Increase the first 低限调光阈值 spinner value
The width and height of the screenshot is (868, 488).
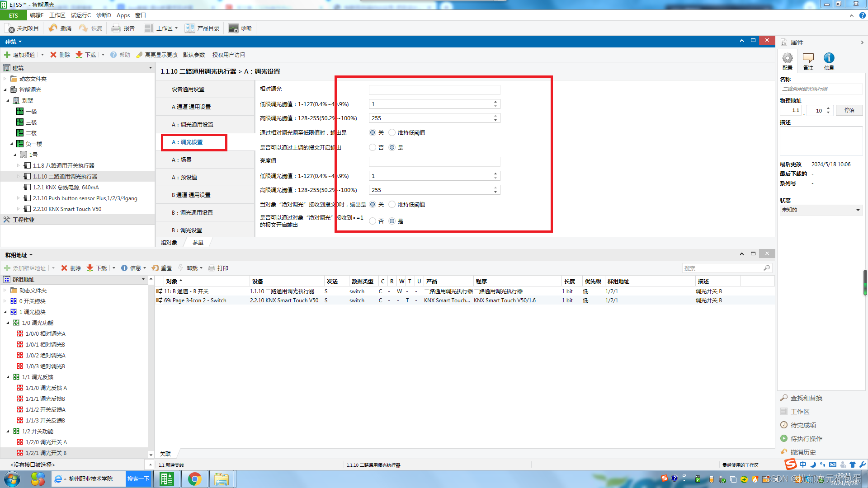click(x=495, y=102)
